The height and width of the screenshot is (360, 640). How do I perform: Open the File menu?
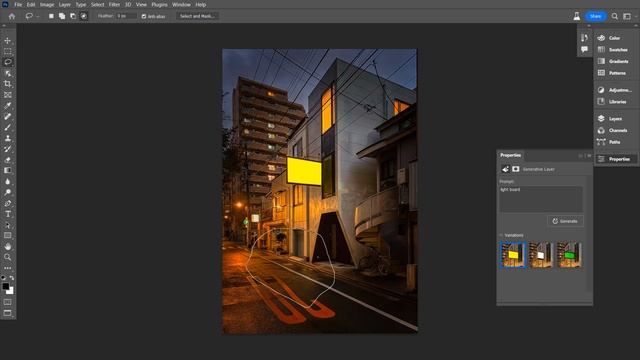point(18,4)
